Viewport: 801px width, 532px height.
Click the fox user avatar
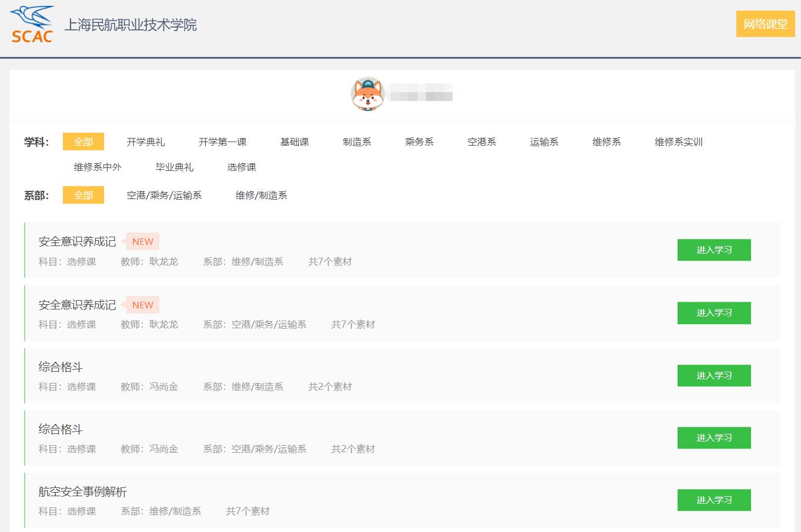pos(367,94)
